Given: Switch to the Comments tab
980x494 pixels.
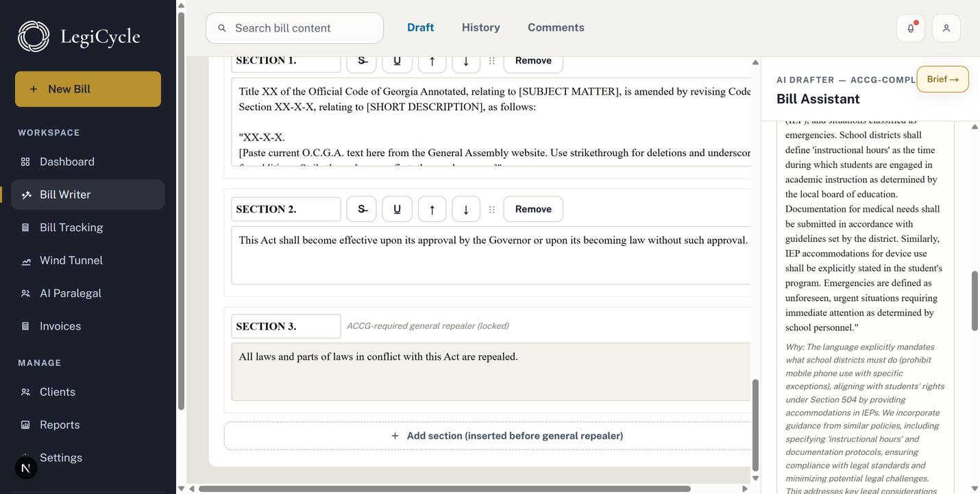Looking at the screenshot, I should coord(556,27).
